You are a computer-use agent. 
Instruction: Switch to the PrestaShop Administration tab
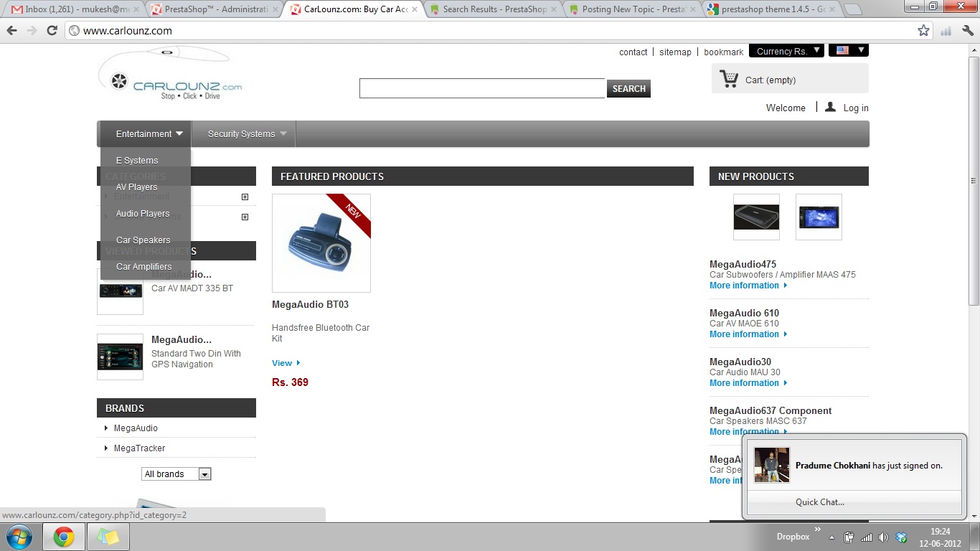point(215,9)
